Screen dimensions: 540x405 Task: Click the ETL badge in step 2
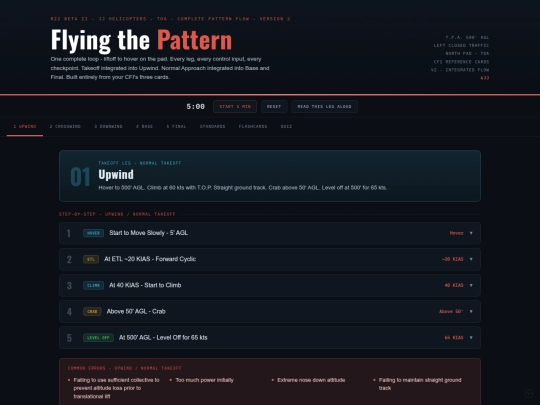(91, 259)
